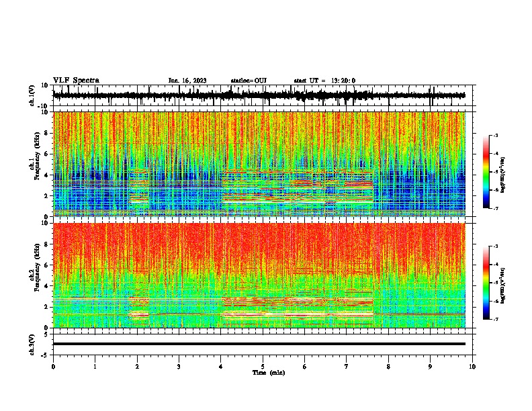Click the "-3" label atop the ch.1 color scale
Viewport: 532px width, 411px height.
[x=496, y=135]
